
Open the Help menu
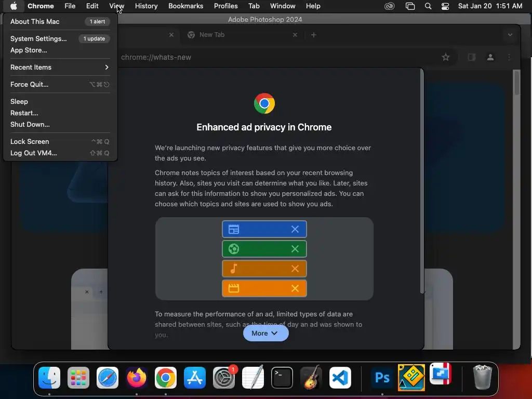[313, 6]
